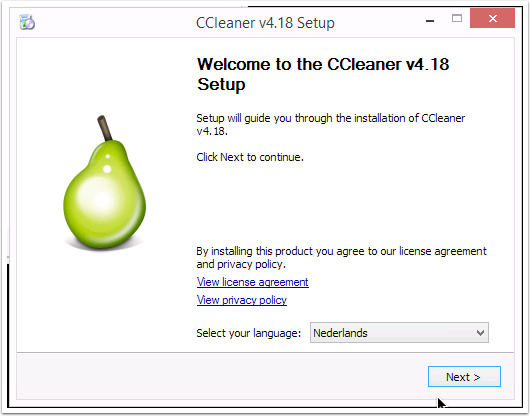Image resolution: width=530 pixels, height=416 pixels.
Task: Click the 'Select your language:' label
Action: (248, 333)
